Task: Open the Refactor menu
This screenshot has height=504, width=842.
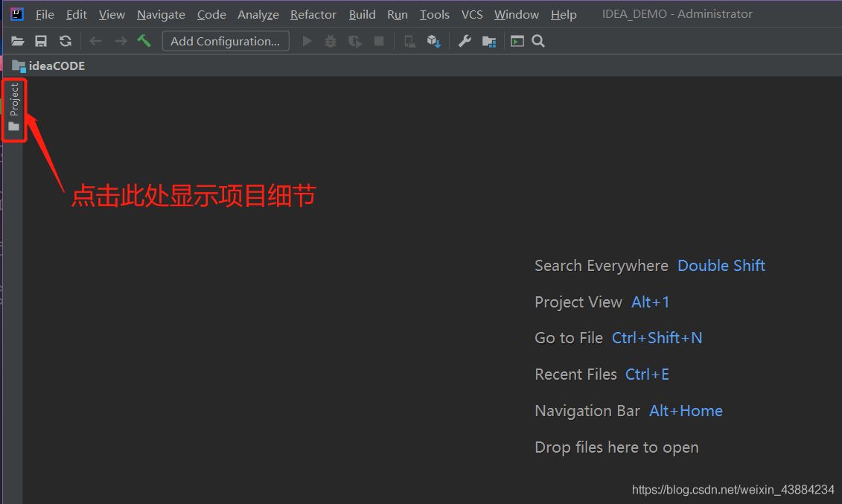Action: click(313, 14)
